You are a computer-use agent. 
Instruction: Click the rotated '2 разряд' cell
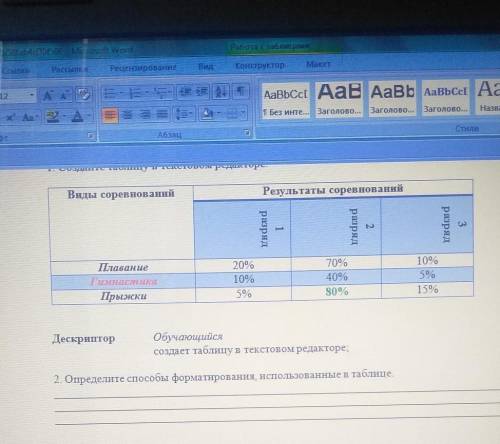point(336,227)
